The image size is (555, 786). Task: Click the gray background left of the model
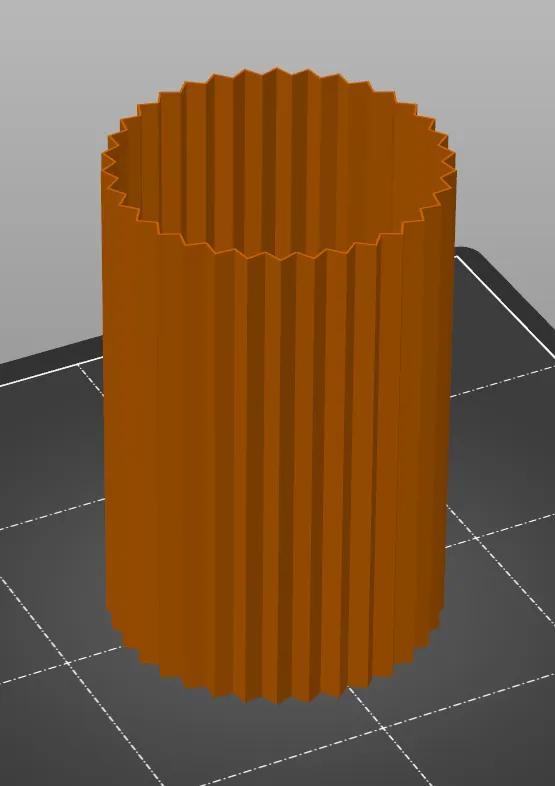(x=48, y=201)
